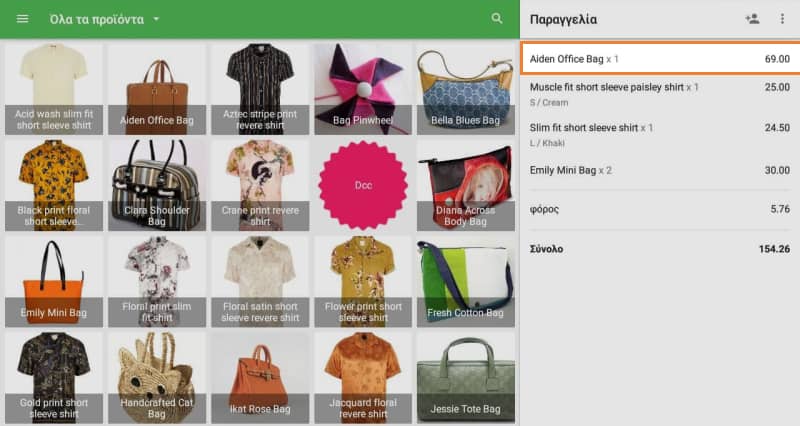Tap the add customer icon
Screen dimensions: 800x426
(x=752, y=19)
